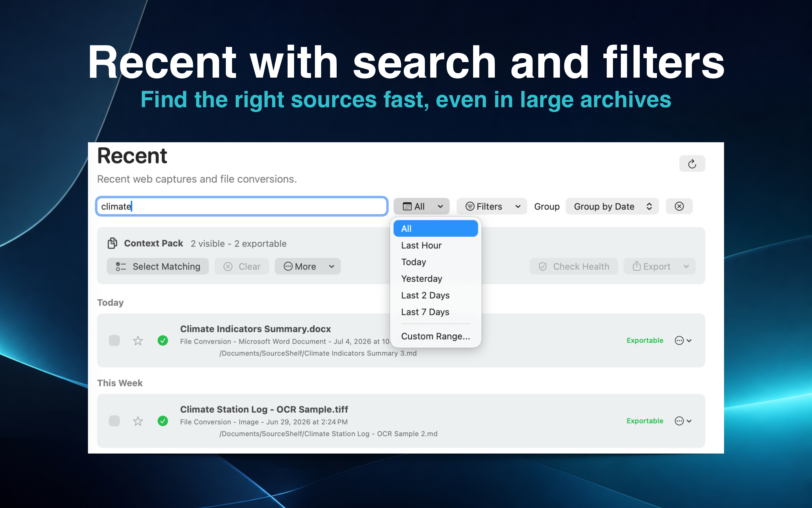Click green checkmark for Climate Indicators Summary.docx
Image resolution: width=812 pixels, height=508 pixels.
click(163, 340)
